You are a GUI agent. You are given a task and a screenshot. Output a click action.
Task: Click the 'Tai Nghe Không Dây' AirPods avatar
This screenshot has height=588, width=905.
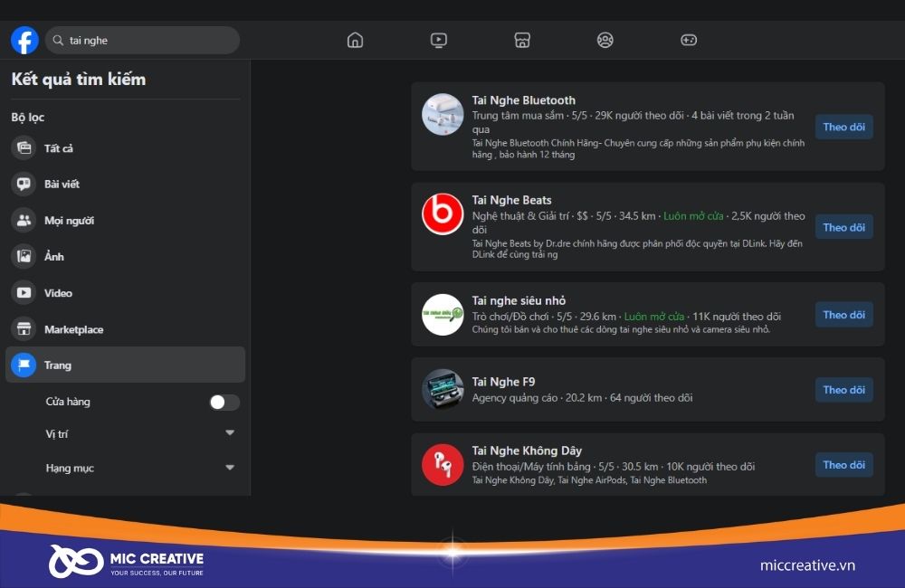(x=443, y=464)
